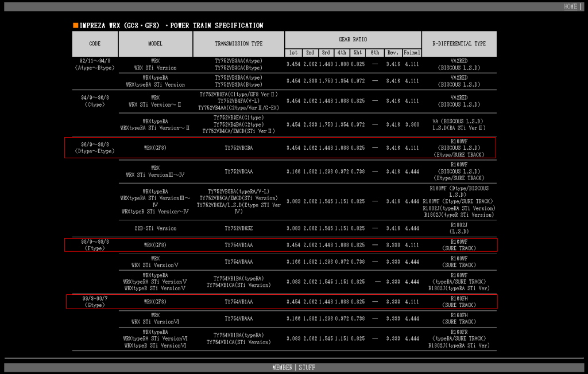
Task: Click the 3rd gear sub-header
Action: (326, 53)
